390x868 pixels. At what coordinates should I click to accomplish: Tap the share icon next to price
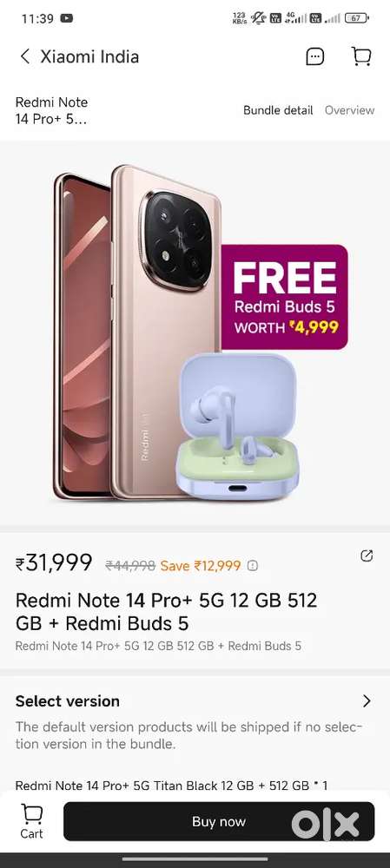click(367, 556)
